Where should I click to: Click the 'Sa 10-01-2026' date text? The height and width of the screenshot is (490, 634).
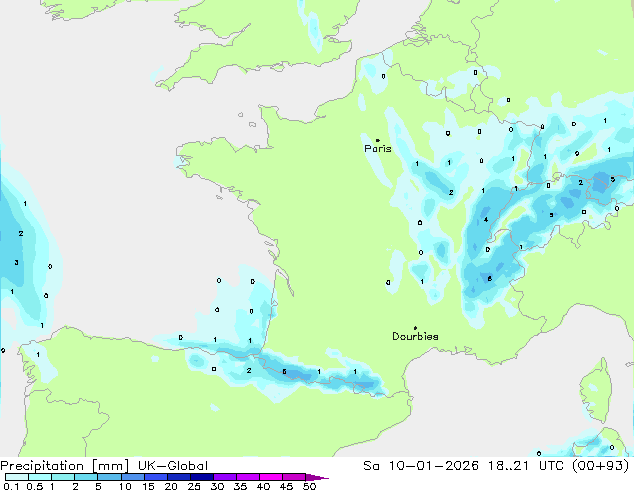pyautogui.click(x=421, y=466)
